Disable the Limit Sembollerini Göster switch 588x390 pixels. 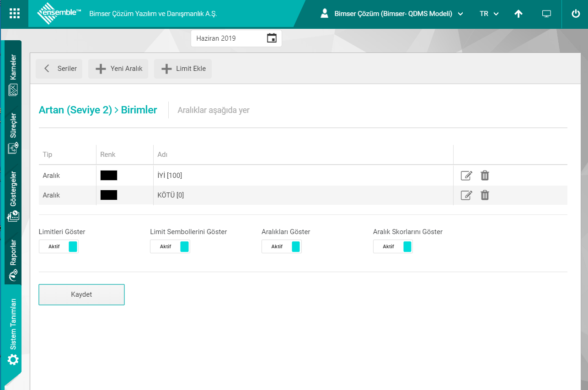coord(170,246)
